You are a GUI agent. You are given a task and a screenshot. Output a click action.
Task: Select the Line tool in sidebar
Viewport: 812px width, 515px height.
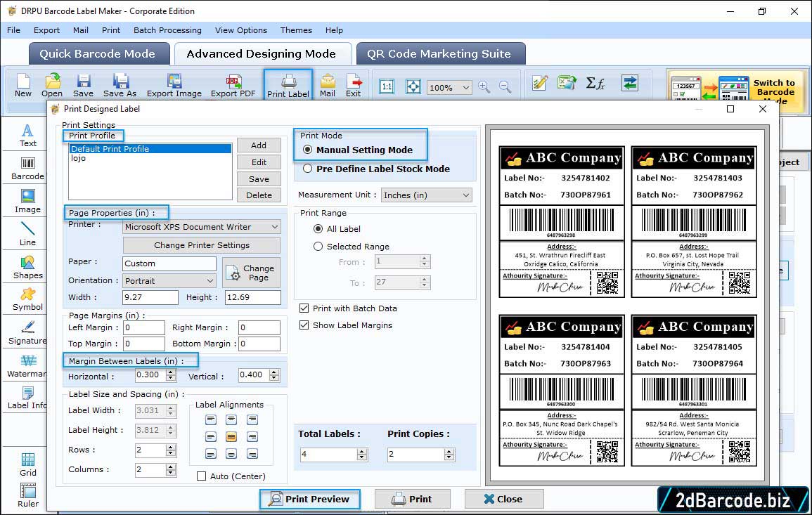27,234
